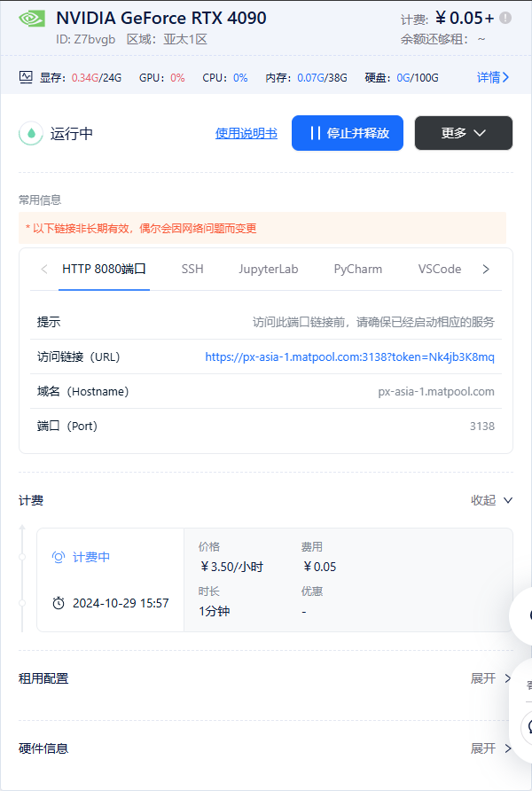Click the NVIDIA logo icon
Image resolution: width=532 pixels, height=791 pixels.
[32, 19]
